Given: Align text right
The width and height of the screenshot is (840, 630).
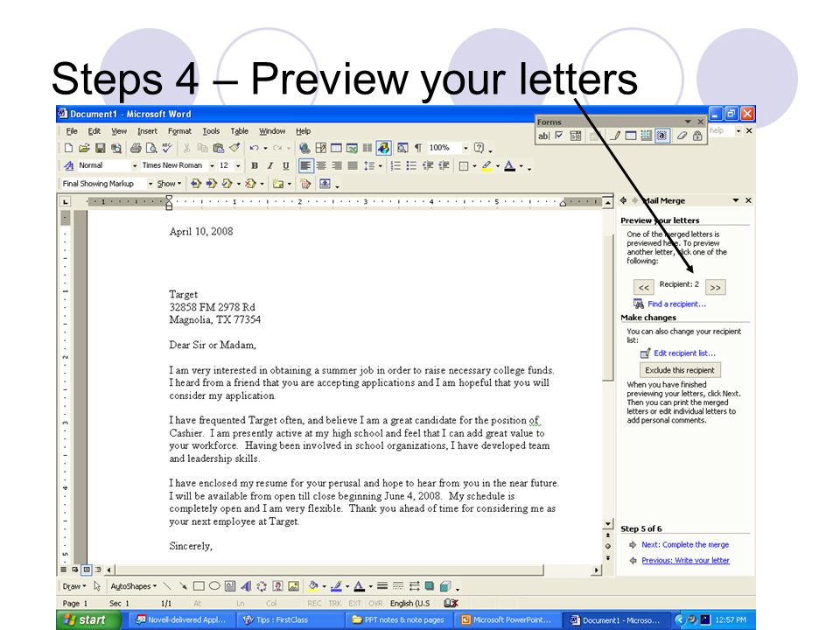Looking at the screenshot, I should [336, 166].
